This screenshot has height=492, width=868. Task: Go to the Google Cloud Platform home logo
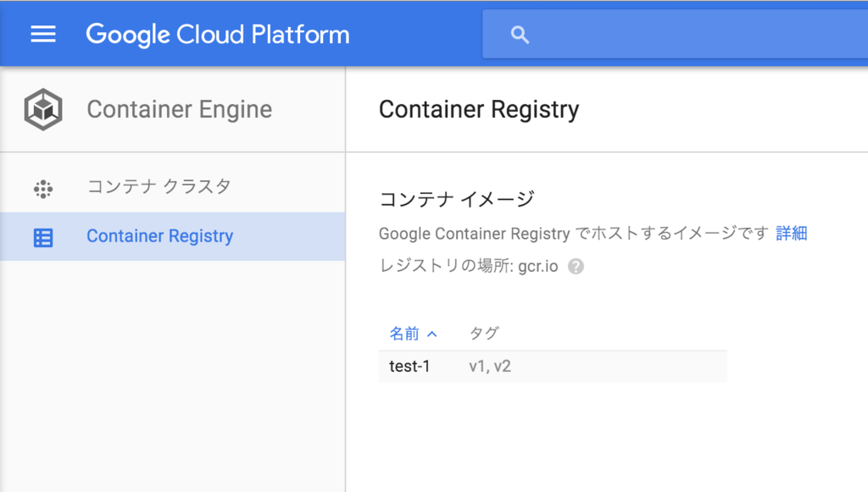coord(218,35)
